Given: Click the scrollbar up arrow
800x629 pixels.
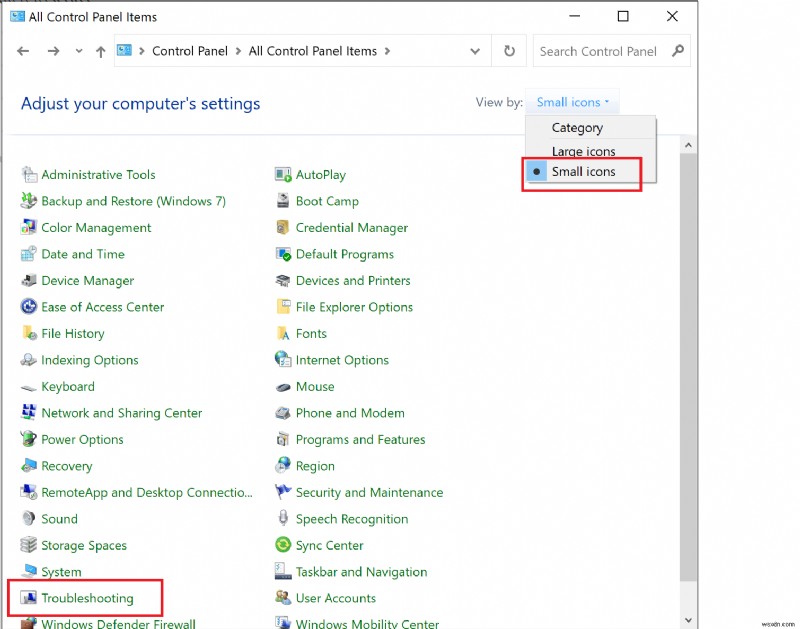Looking at the screenshot, I should point(688,145).
